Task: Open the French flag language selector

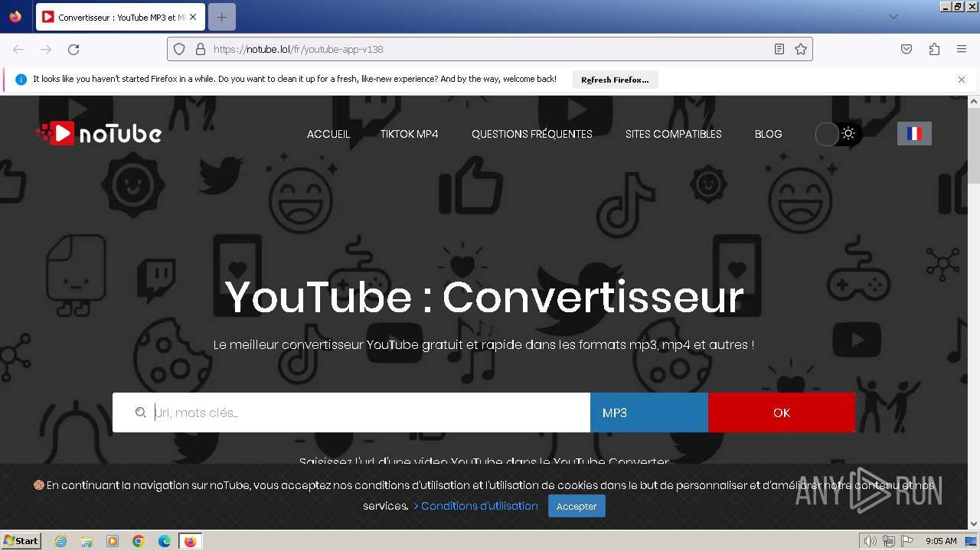Action: coord(914,133)
